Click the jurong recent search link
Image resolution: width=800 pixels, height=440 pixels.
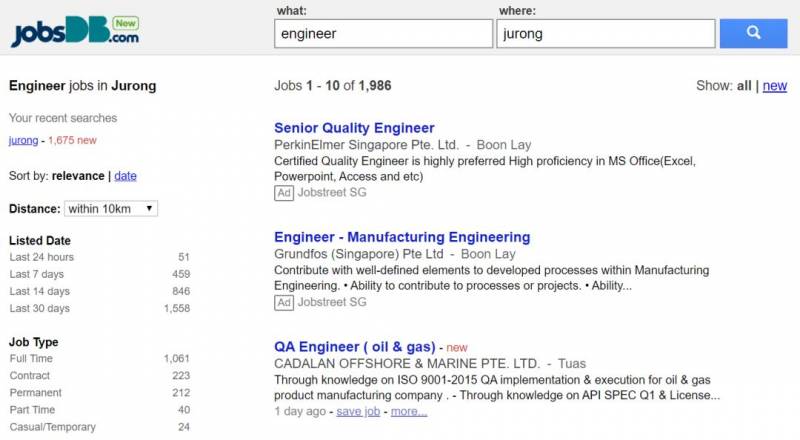coord(23,140)
